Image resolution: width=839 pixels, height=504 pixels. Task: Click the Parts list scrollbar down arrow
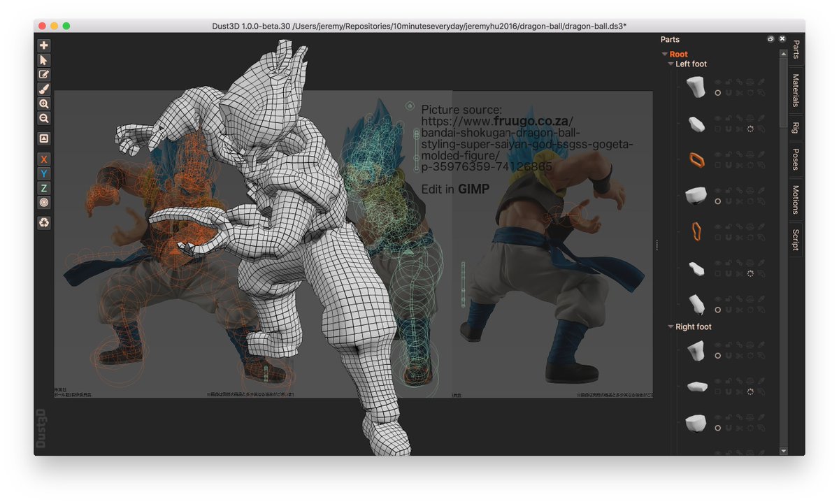pos(783,451)
